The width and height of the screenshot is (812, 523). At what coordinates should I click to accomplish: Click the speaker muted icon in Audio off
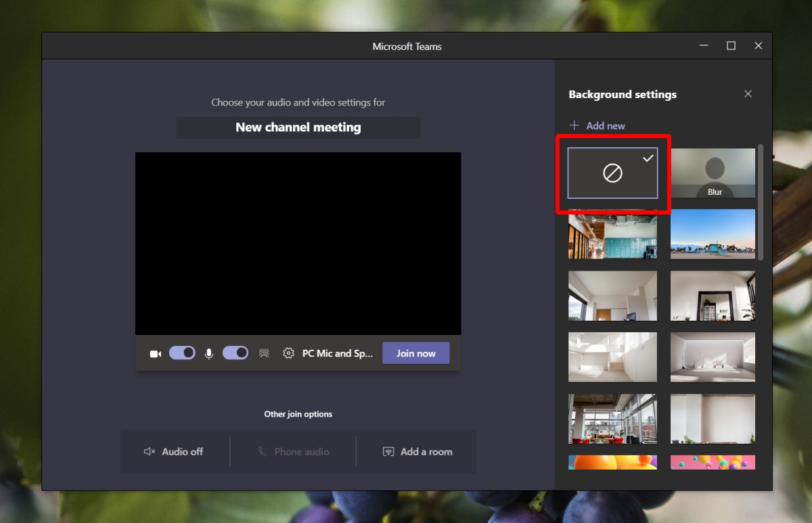click(x=150, y=451)
